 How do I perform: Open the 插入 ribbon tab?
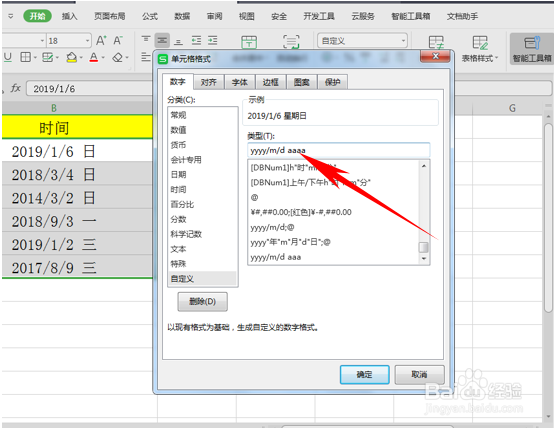click(x=69, y=16)
